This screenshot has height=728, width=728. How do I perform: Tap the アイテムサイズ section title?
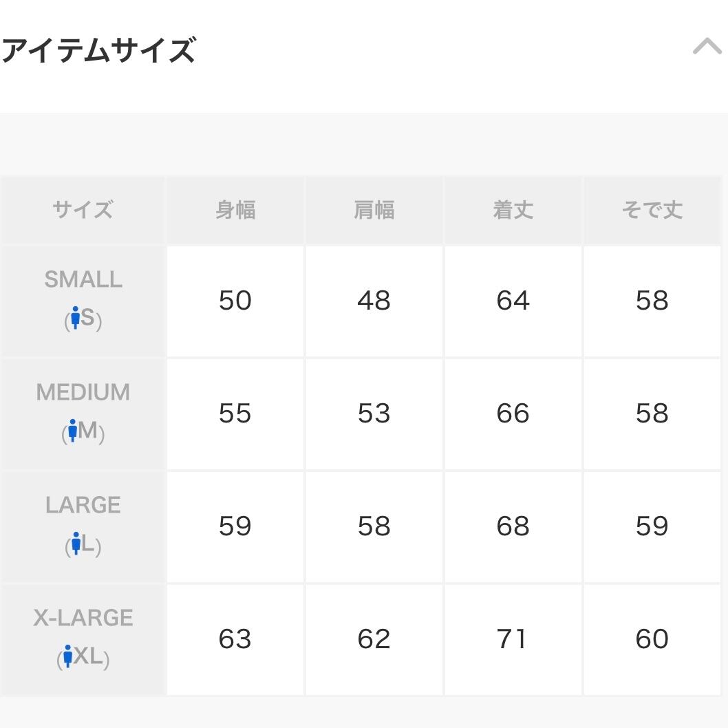click(98, 50)
